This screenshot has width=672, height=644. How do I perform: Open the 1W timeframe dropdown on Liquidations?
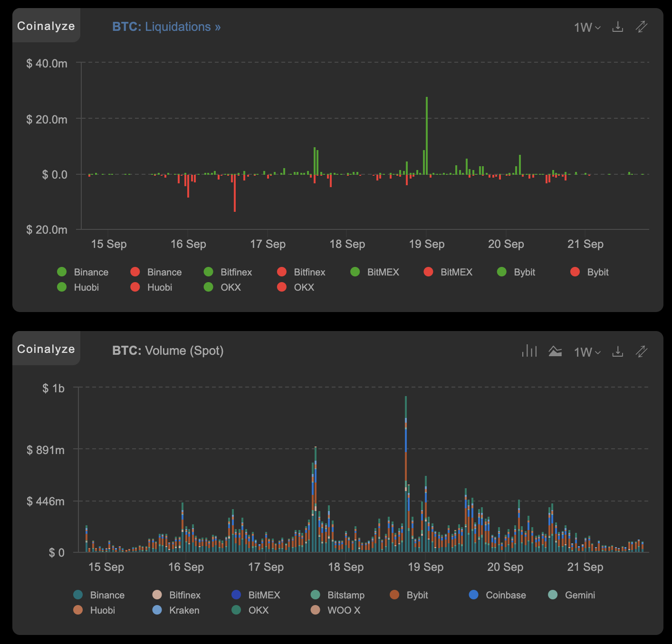click(x=587, y=28)
